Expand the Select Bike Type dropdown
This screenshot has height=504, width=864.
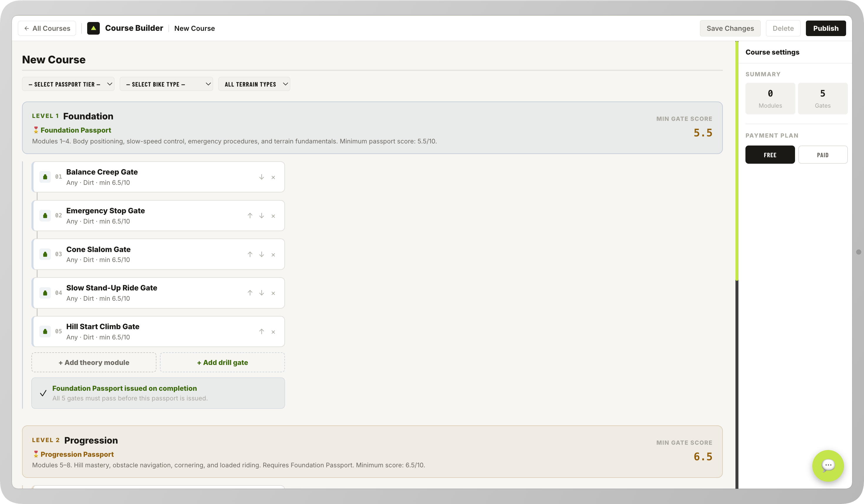[x=166, y=84]
